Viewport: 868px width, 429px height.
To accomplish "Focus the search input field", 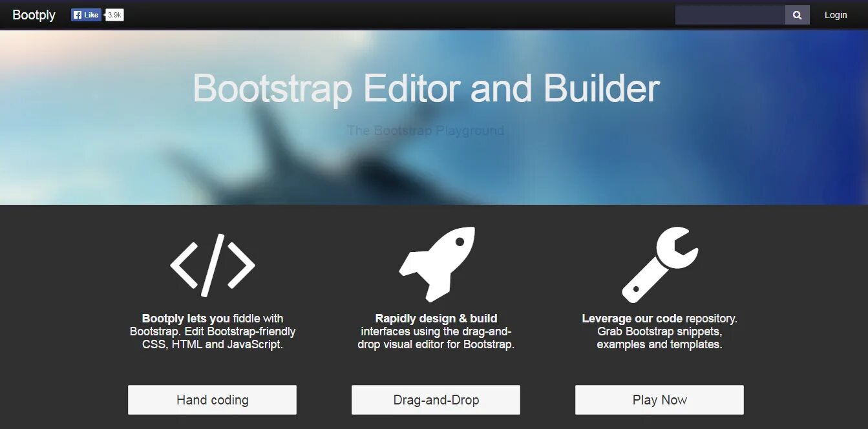I will pyautogui.click(x=730, y=15).
